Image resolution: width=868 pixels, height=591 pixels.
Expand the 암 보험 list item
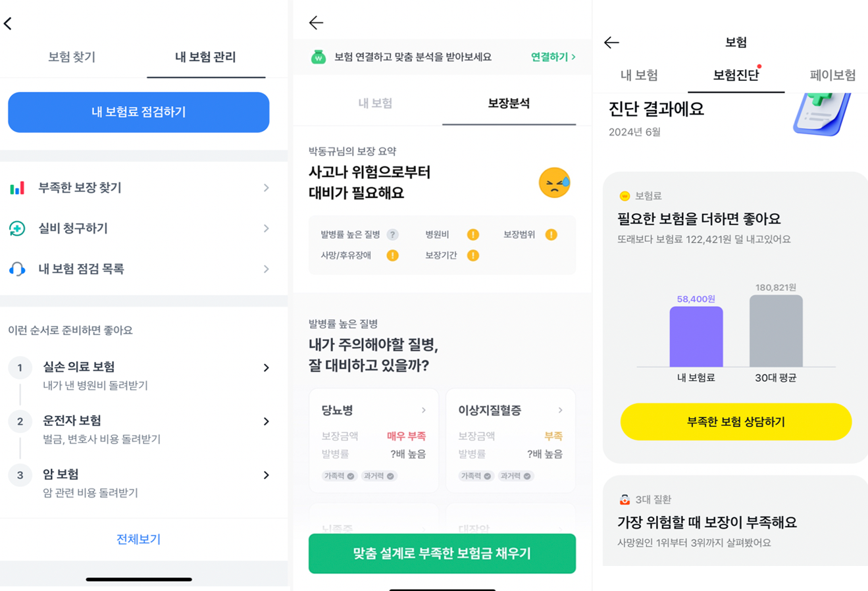(266, 475)
